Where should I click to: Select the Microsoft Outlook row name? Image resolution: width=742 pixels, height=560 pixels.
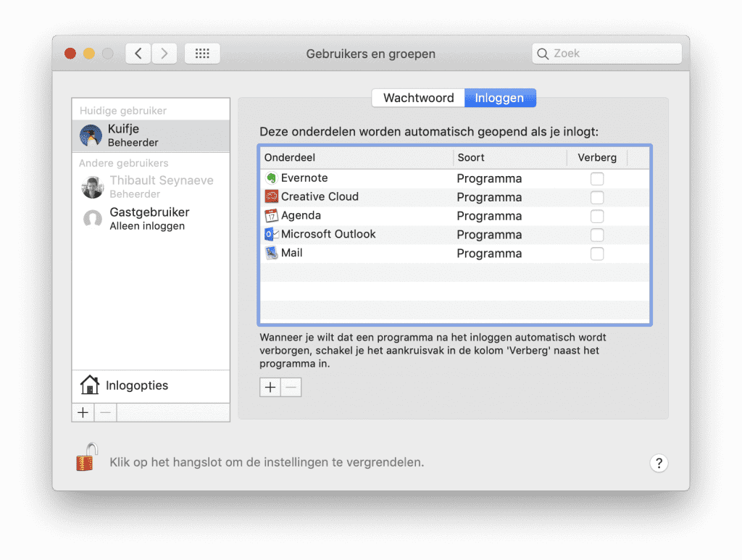pos(328,234)
